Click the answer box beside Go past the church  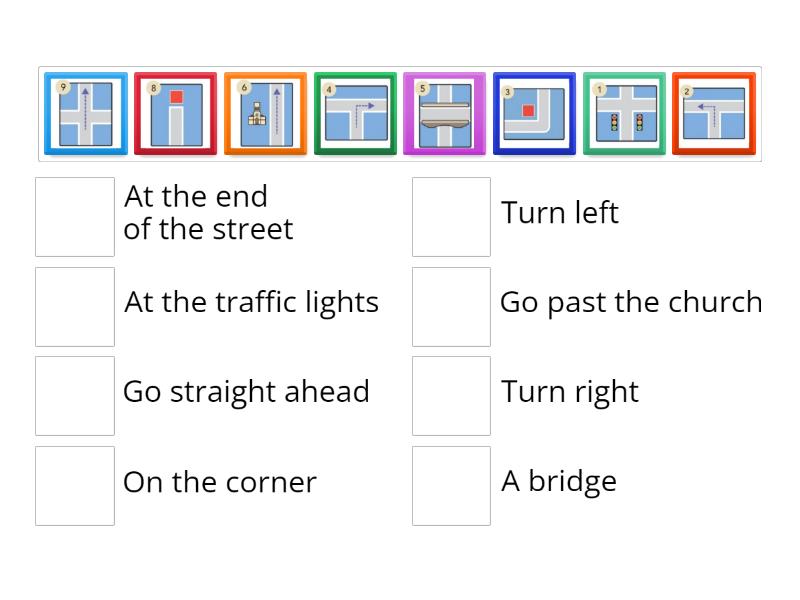[x=451, y=306]
